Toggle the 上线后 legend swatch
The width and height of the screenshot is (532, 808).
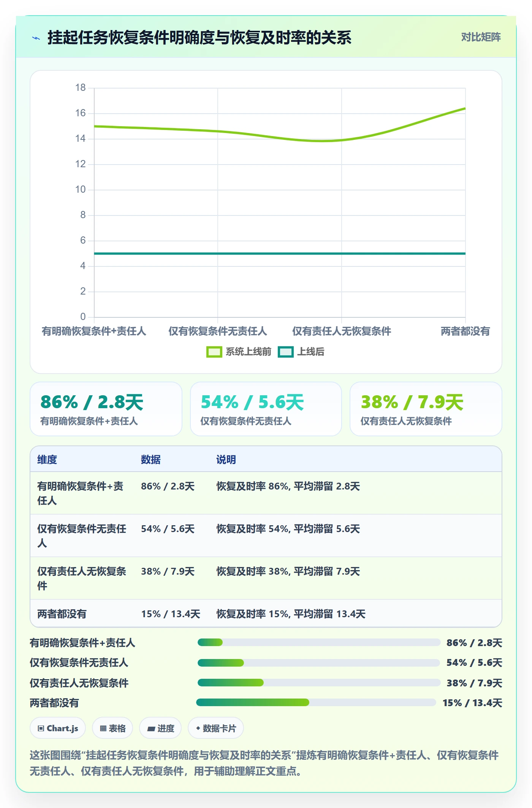286,352
